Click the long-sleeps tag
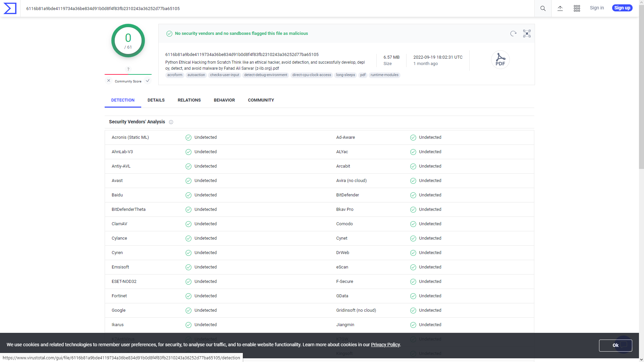The width and height of the screenshot is (644, 362). tap(345, 75)
